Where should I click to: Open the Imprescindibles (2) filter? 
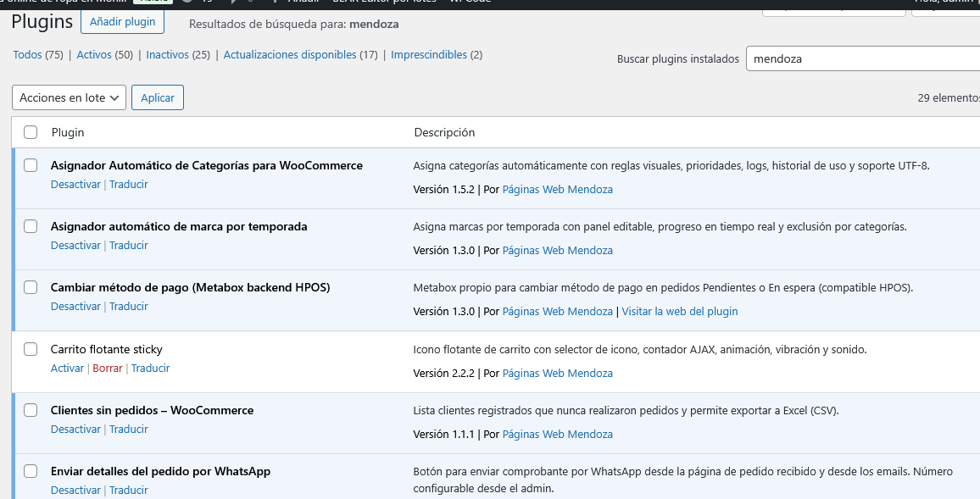click(437, 54)
